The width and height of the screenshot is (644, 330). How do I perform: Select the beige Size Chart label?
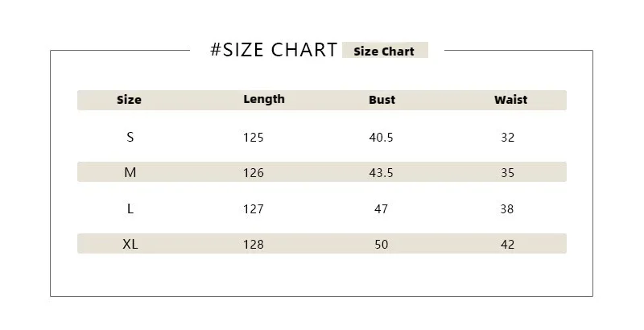[x=385, y=50]
